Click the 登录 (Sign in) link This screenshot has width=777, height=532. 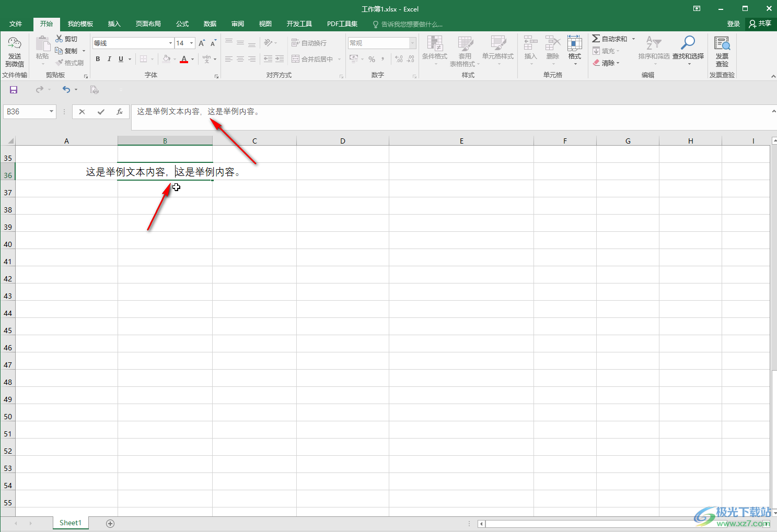(x=734, y=24)
